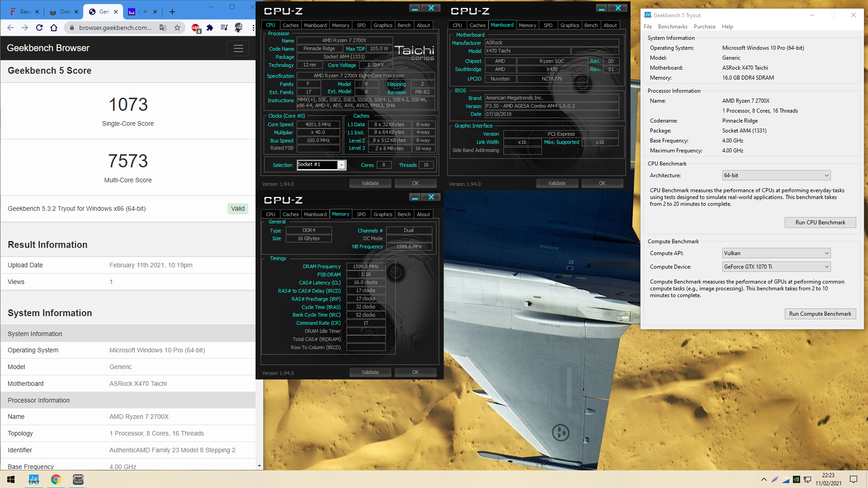This screenshot has width=868, height=488.
Task: Click the Chrome page vertical scrollbar down arrow
Action: 259,465
